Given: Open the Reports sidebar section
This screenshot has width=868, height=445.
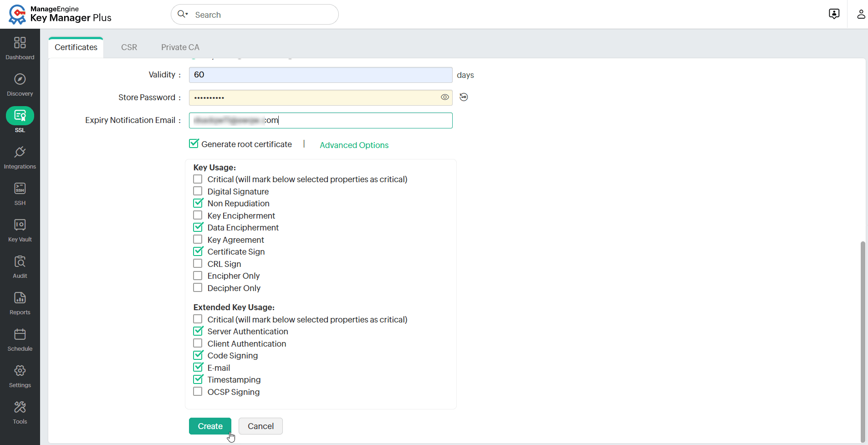Looking at the screenshot, I should click(20, 303).
